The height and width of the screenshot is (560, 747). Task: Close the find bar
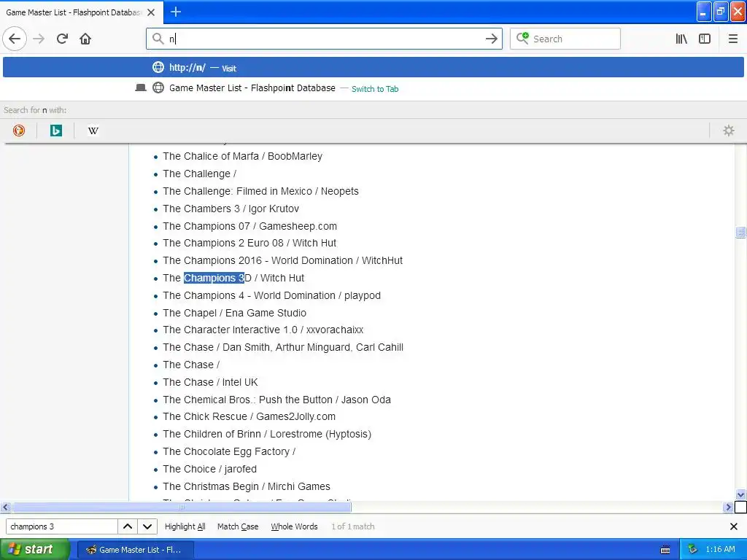(x=734, y=526)
